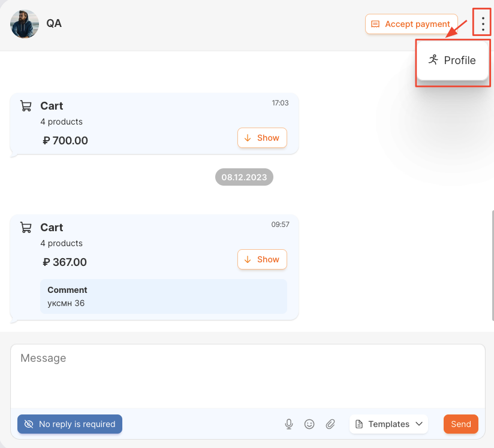494x448 pixels.
Task: Click the running person Profile icon
Action: 433,60
